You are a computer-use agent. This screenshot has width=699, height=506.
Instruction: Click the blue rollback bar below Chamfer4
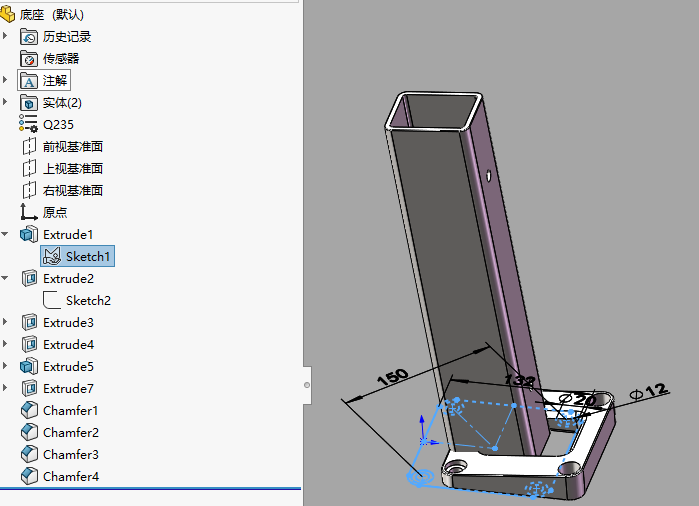point(150,489)
